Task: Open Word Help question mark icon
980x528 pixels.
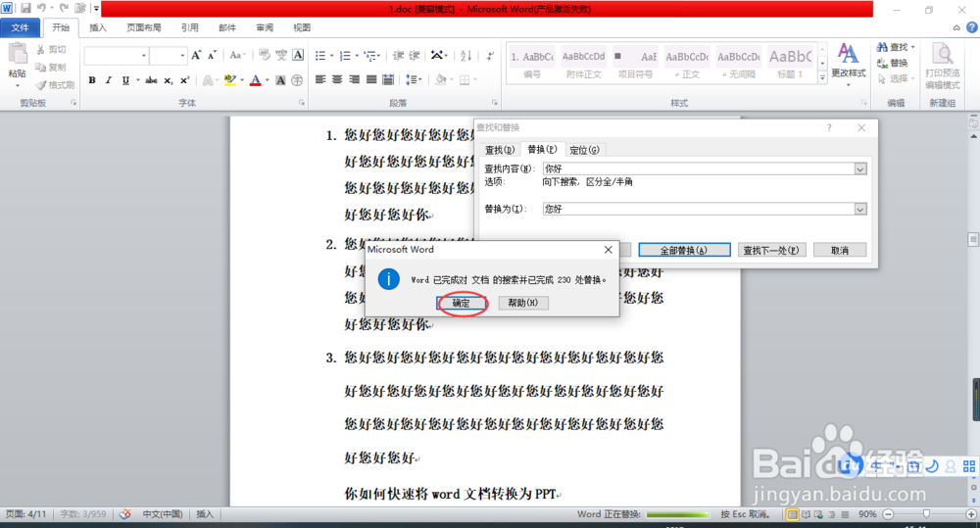Action: [x=972, y=27]
